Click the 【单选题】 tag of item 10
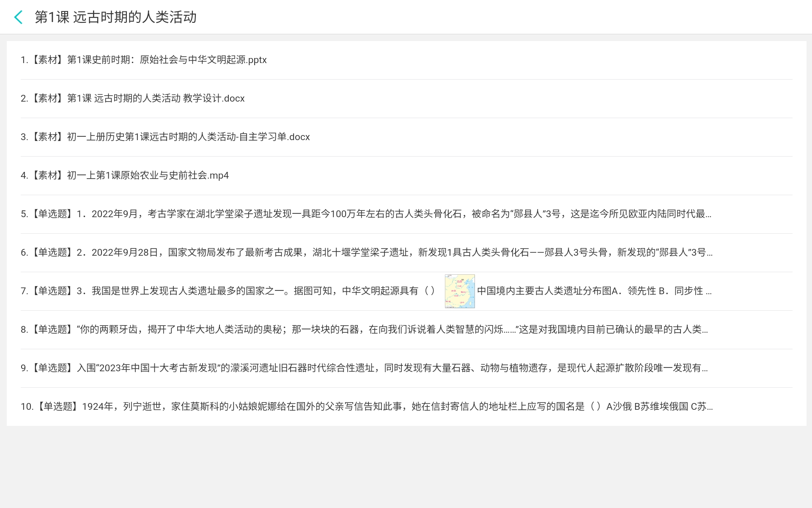 58,407
